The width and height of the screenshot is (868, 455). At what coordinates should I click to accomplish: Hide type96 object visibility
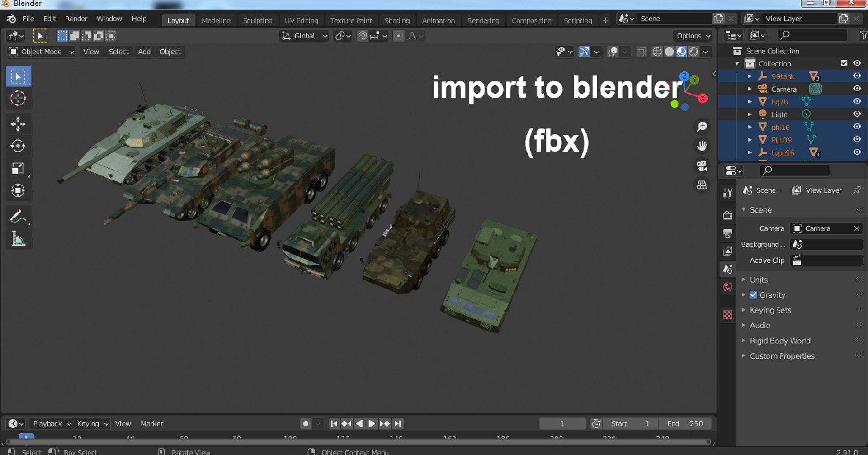coord(857,152)
